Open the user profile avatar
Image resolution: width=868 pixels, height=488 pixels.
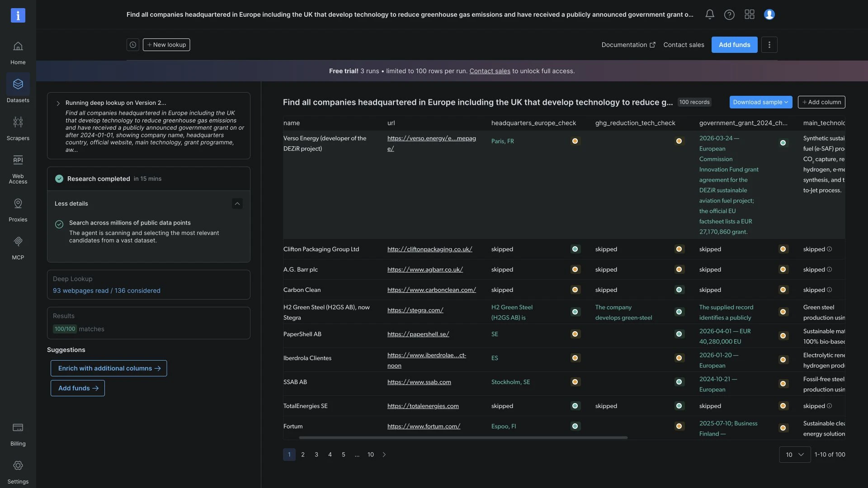pos(769,14)
